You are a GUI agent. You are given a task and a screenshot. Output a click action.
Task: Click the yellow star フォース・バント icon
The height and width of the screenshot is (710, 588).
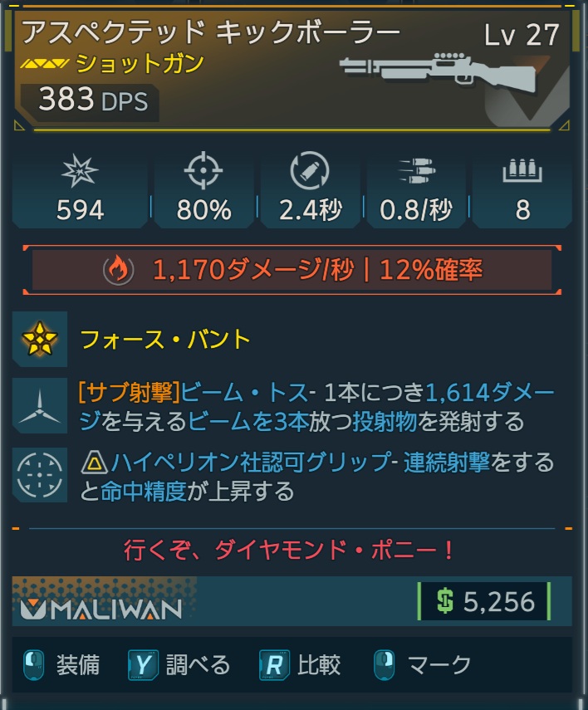pyautogui.click(x=40, y=339)
